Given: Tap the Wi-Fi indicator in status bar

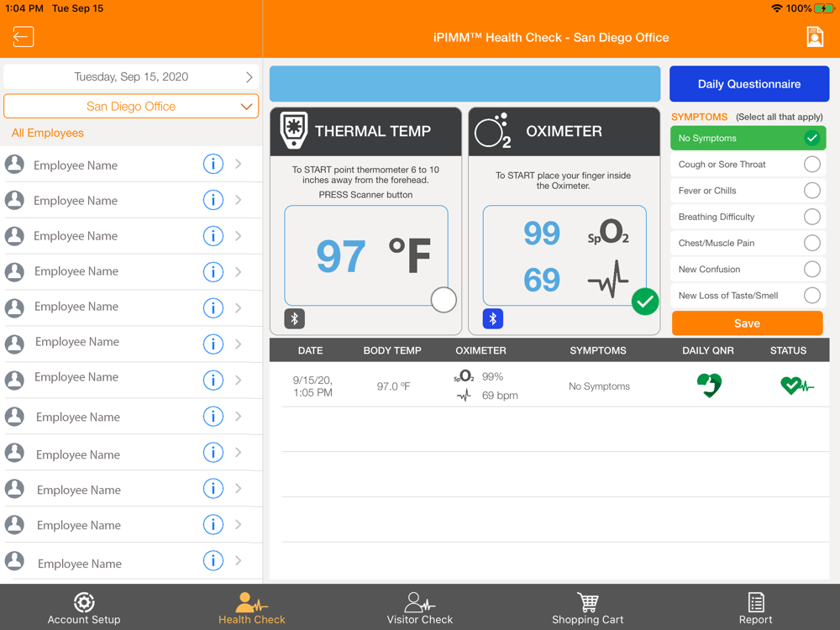Looking at the screenshot, I should 776,8.
